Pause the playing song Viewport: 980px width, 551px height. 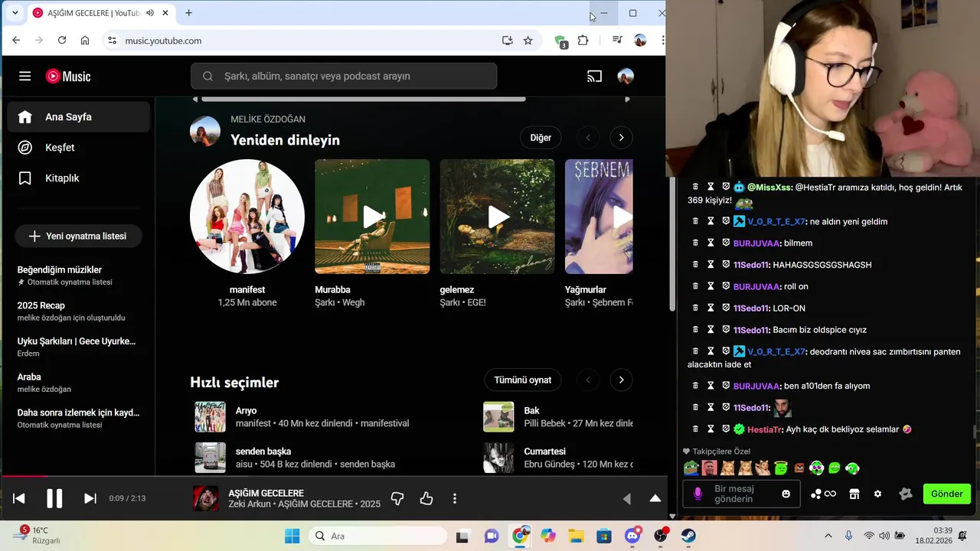pos(54,498)
